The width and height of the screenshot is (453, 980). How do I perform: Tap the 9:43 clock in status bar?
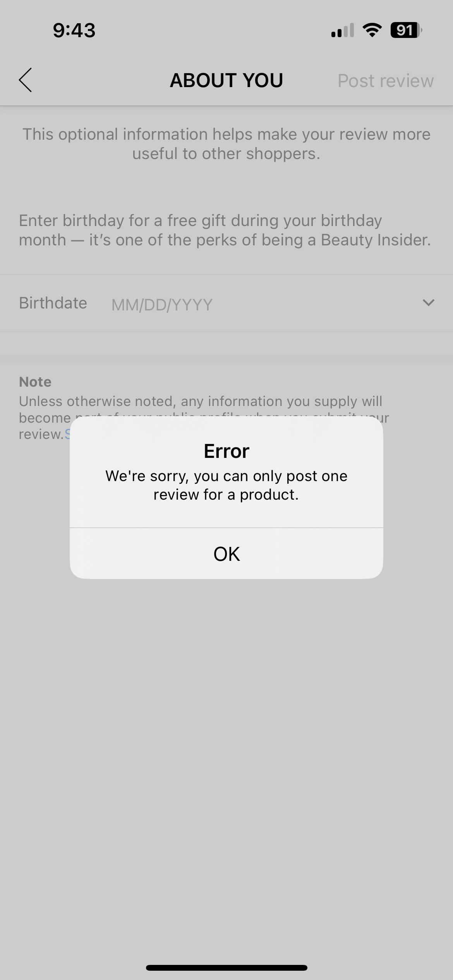(74, 30)
